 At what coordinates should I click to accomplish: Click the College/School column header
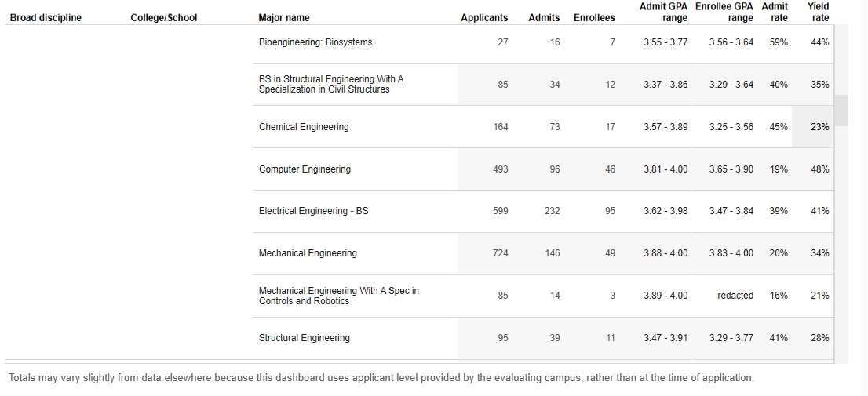click(164, 18)
